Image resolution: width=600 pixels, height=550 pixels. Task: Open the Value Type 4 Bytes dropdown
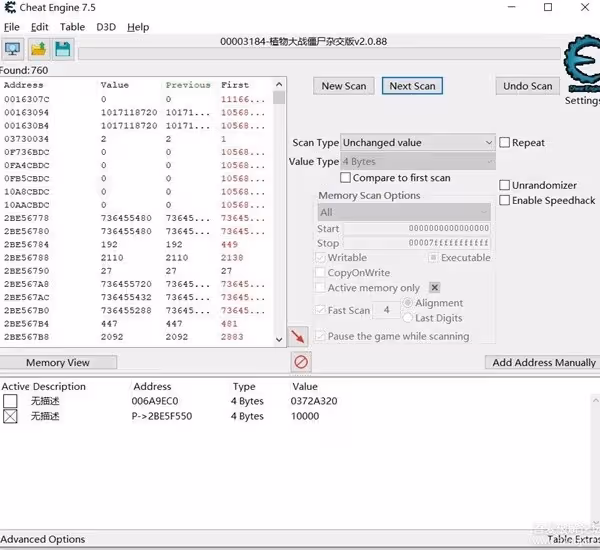[418, 162]
